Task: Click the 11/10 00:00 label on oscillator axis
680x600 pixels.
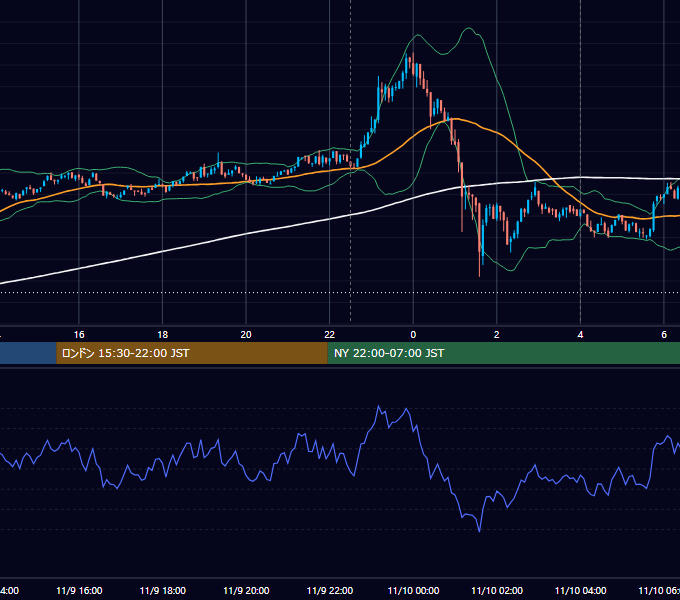Action: (413, 590)
